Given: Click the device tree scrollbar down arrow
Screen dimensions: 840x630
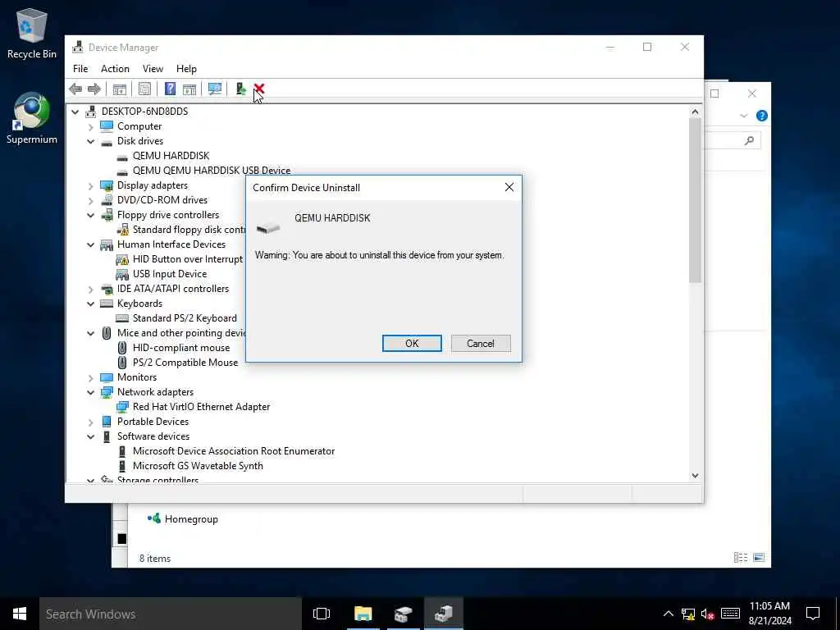Looking at the screenshot, I should point(695,475).
